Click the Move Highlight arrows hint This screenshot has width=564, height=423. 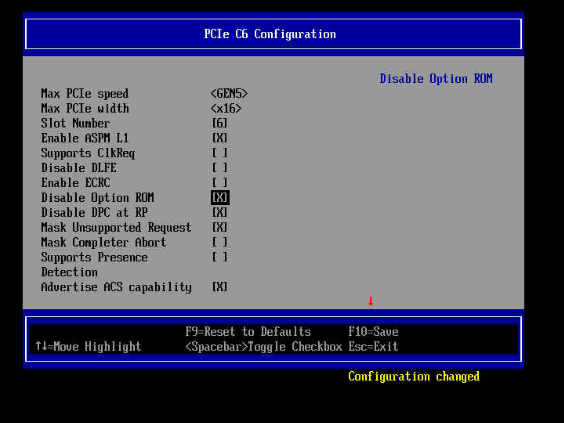coord(88,346)
